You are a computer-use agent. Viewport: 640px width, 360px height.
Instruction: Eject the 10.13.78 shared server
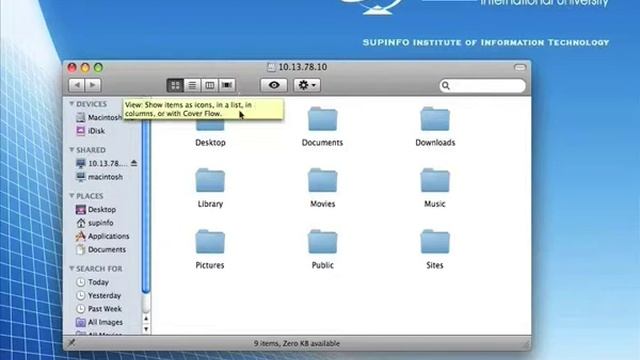(134, 163)
